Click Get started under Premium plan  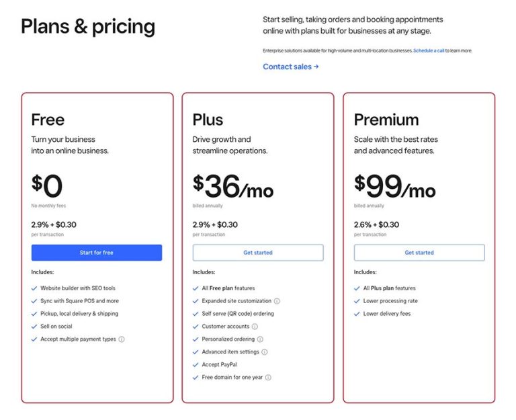[x=419, y=253]
